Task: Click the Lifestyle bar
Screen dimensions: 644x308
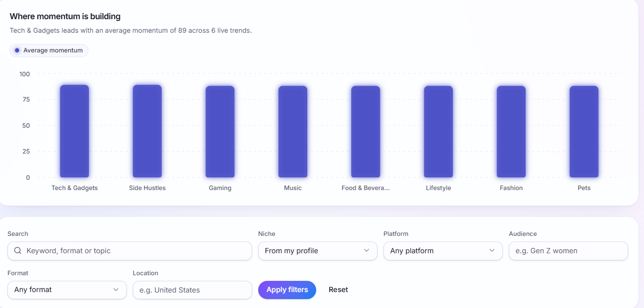Action: click(x=439, y=132)
